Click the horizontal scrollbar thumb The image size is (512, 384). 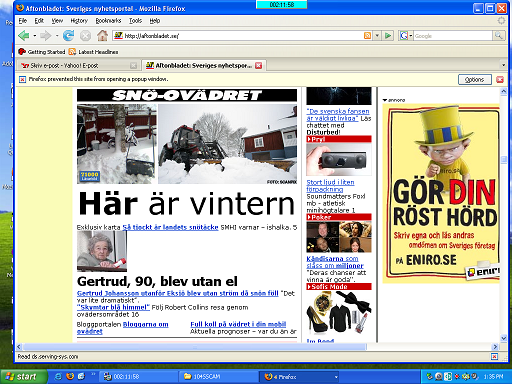194,347
